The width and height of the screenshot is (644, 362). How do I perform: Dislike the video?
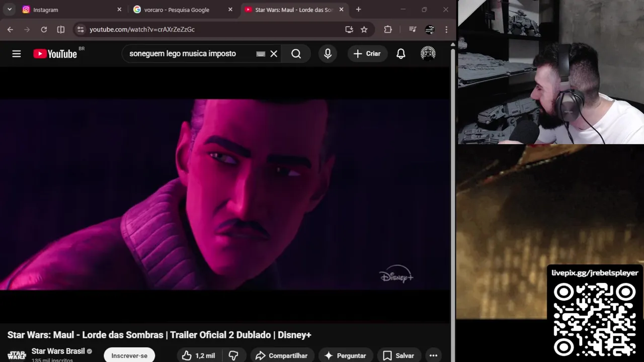point(234,355)
